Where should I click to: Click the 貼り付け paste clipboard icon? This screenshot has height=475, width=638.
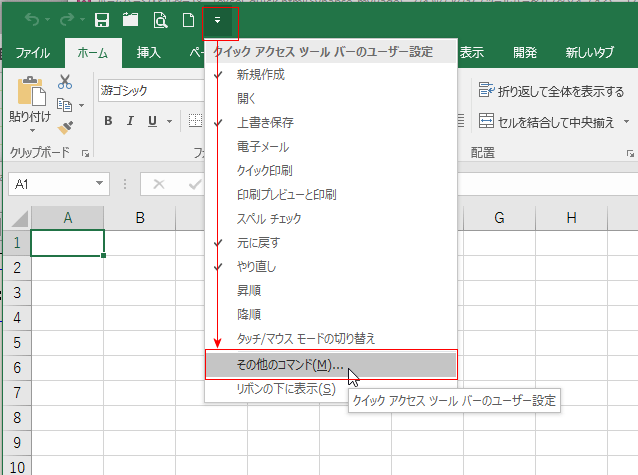click(x=31, y=91)
